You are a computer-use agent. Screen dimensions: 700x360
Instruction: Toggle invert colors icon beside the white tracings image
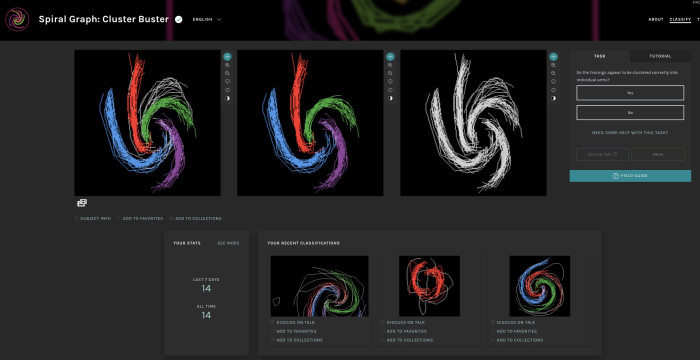tap(554, 98)
